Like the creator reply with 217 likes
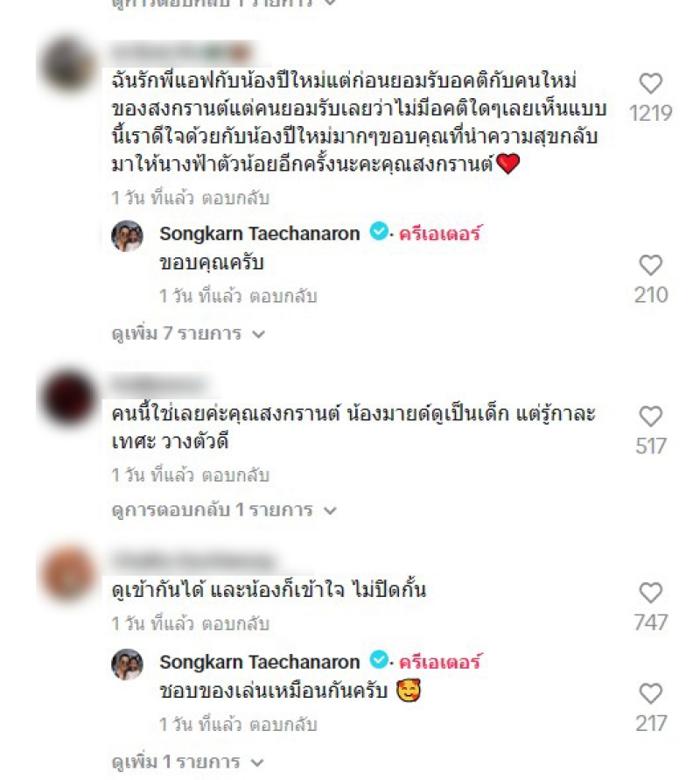700x780 pixels. (x=650, y=694)
